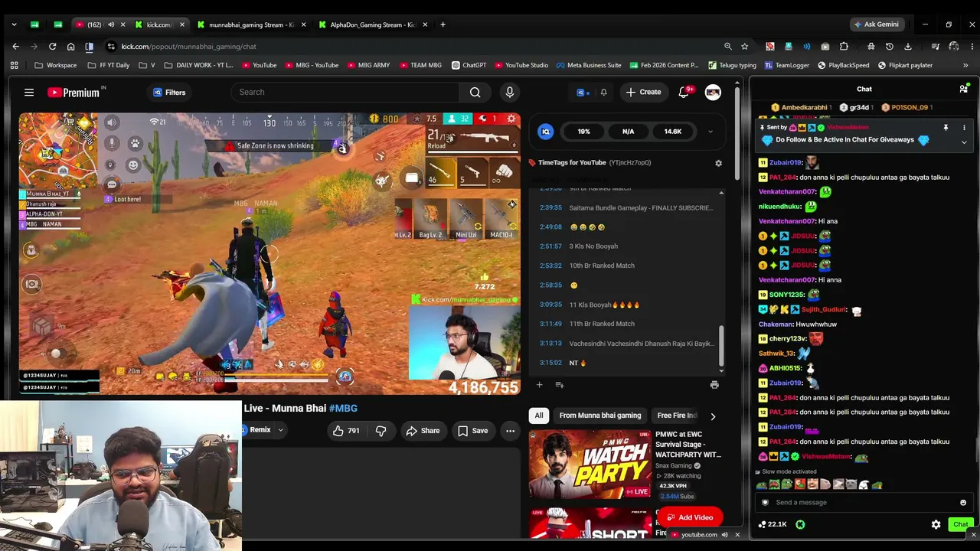This screenshot has width=980, height=551.
Task: Click the browser zoom magnifier icon
Action: pos(727,47)
